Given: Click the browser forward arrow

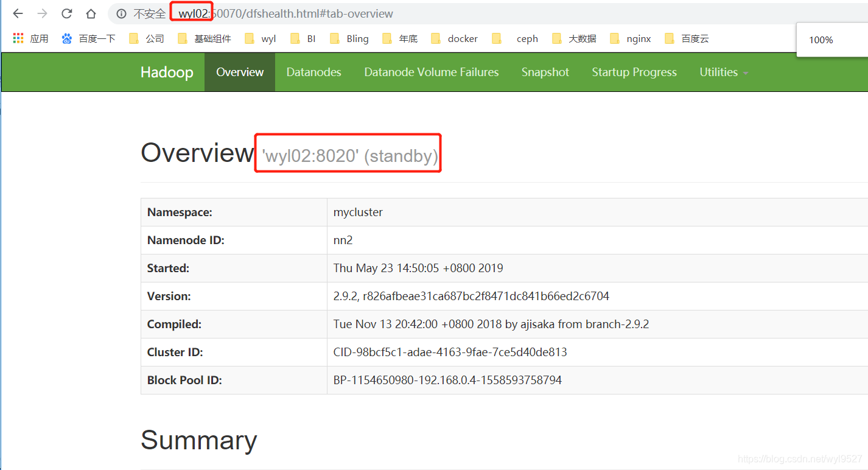Looking at the screenshot, I should (42, 13).
